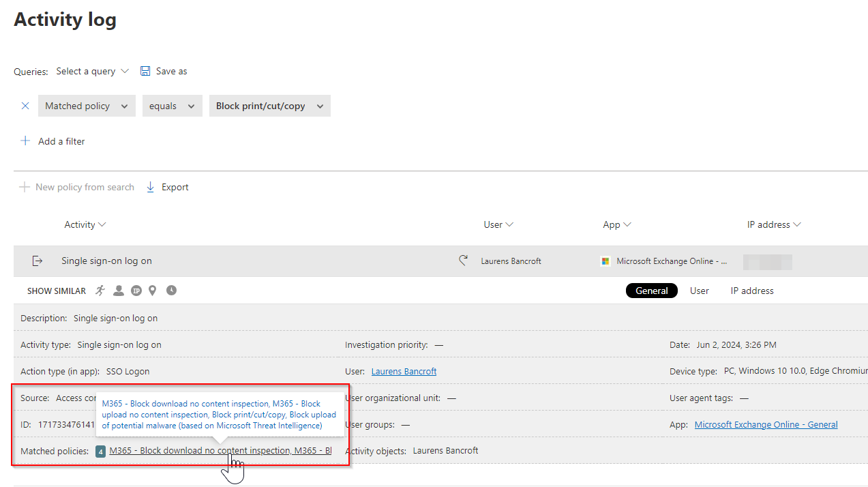
Task: Show similar activities by location pin icon
Action: point(152,291)
